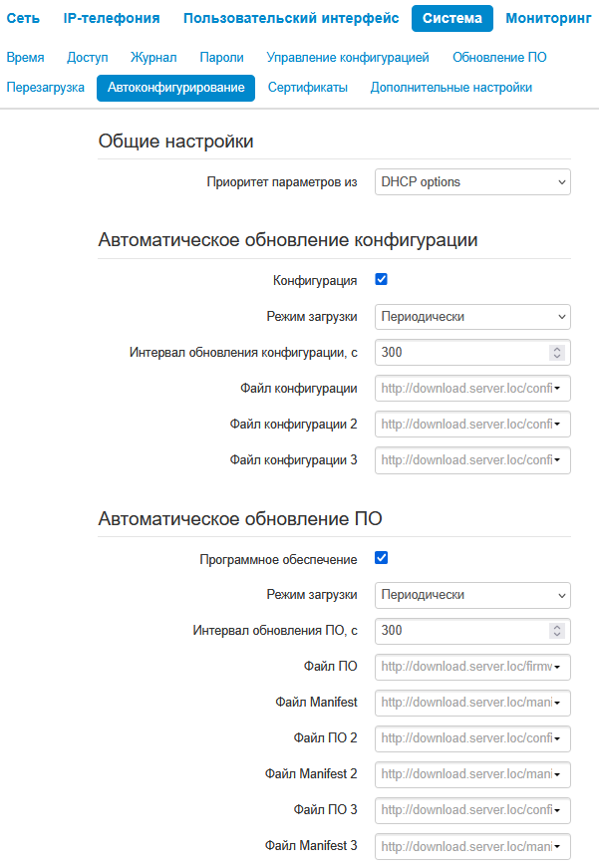Expand the "Приоритет параметров из" dropdown
The image size is (599, 868).
click(x=472, y=181)
